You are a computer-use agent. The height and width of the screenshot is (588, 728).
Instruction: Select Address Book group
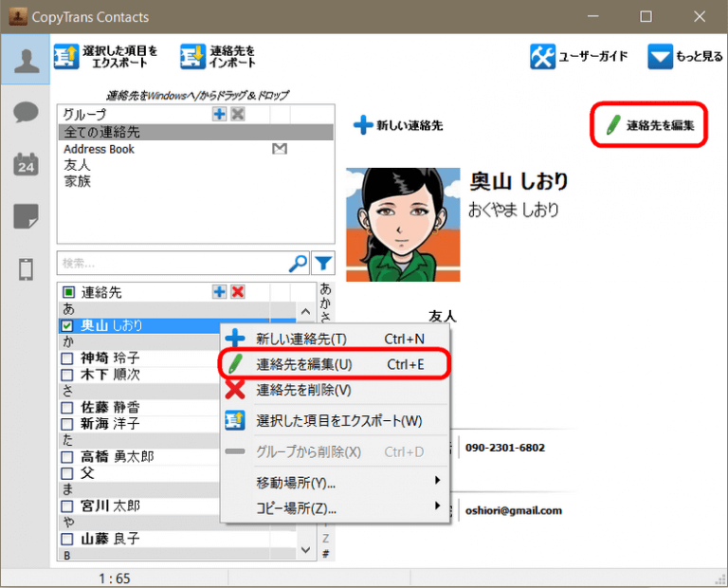point(99,149)
